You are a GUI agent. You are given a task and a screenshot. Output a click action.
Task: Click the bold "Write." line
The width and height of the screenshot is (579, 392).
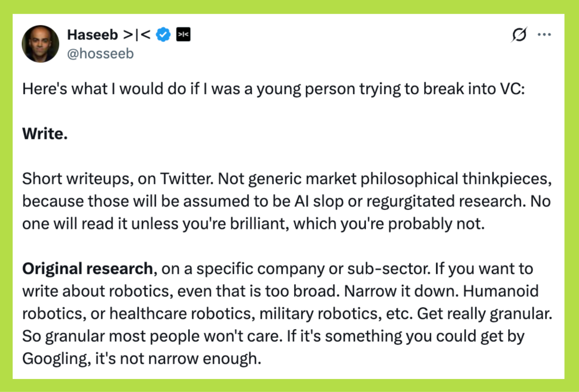pyautogui.click(x=45, y=134)
